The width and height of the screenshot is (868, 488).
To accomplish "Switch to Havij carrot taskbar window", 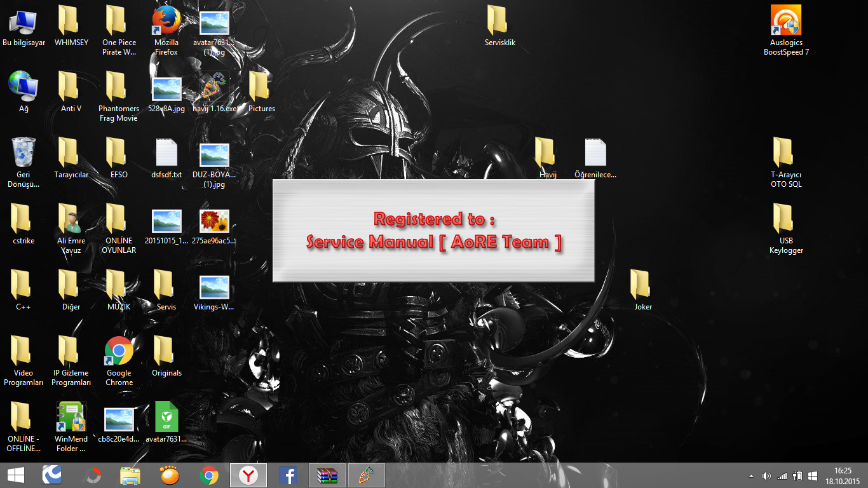I will point(366,475).
